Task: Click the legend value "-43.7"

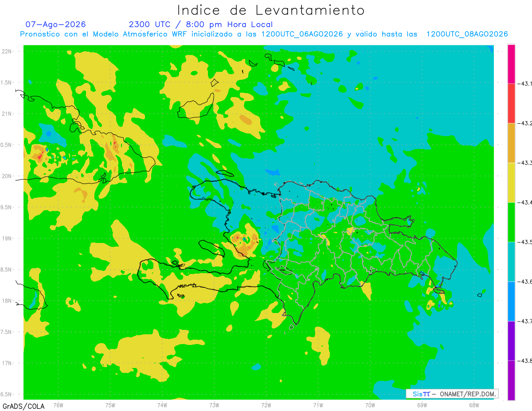Action: tap(525, 321)
